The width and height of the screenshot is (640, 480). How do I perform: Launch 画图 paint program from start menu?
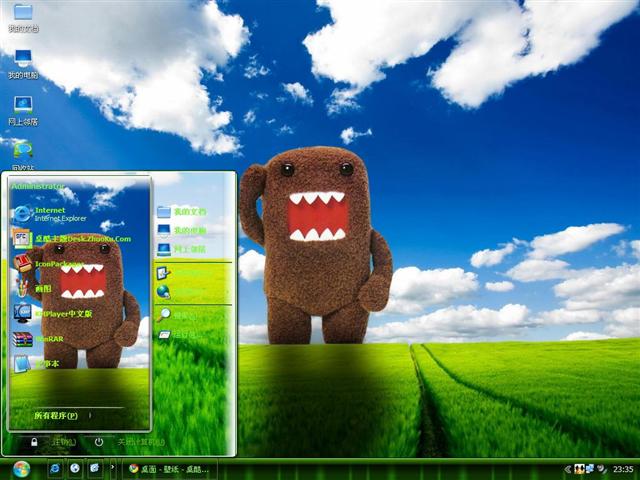click(33, 289)
